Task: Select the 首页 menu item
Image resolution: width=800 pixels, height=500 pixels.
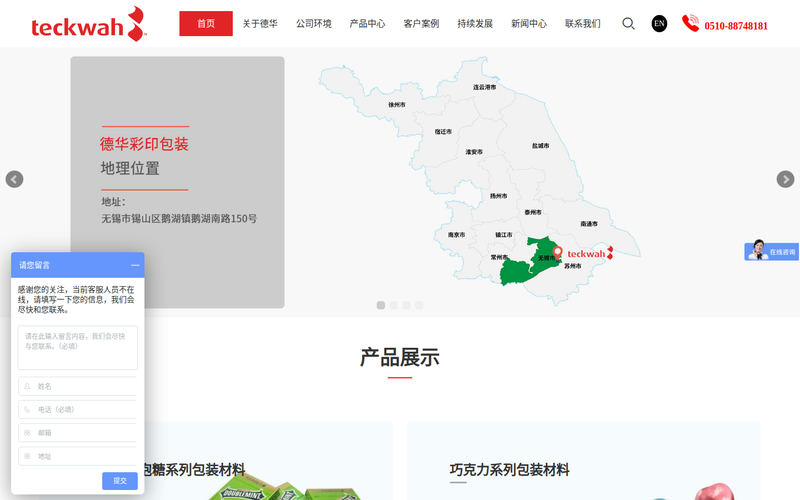Action: 206,23
